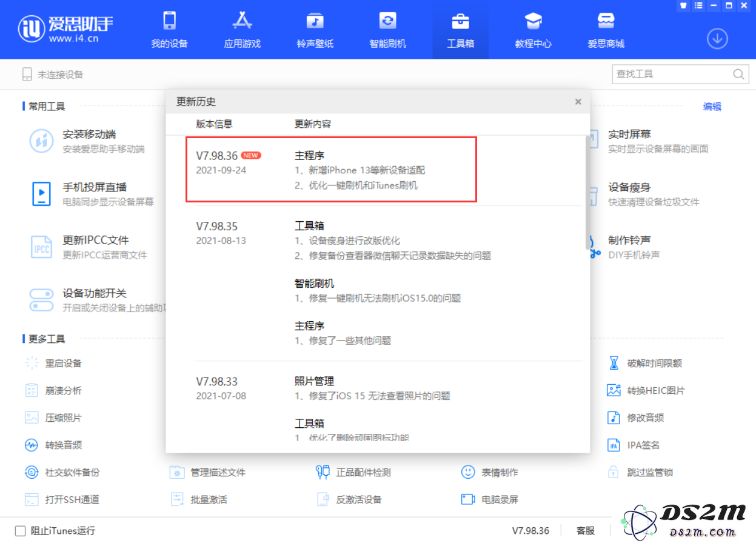Viewport: 756px width, 543px height.
Task: Click 破解时间限额 hourglass icon
Action: tap(614, 364)
